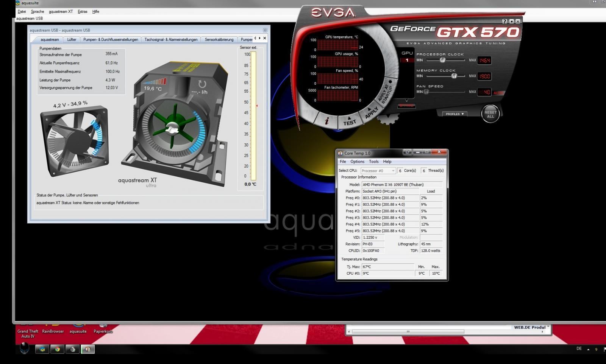Click the horizontal scrollbar below the window
The image size is (606, 364).
pyautogui.click(x=408, y=332)
